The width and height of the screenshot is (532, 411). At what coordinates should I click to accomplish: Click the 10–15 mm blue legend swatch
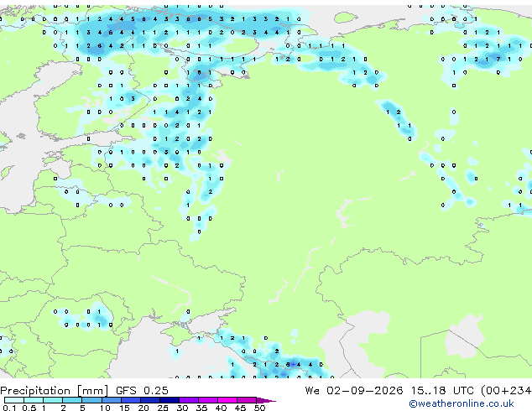112,400
